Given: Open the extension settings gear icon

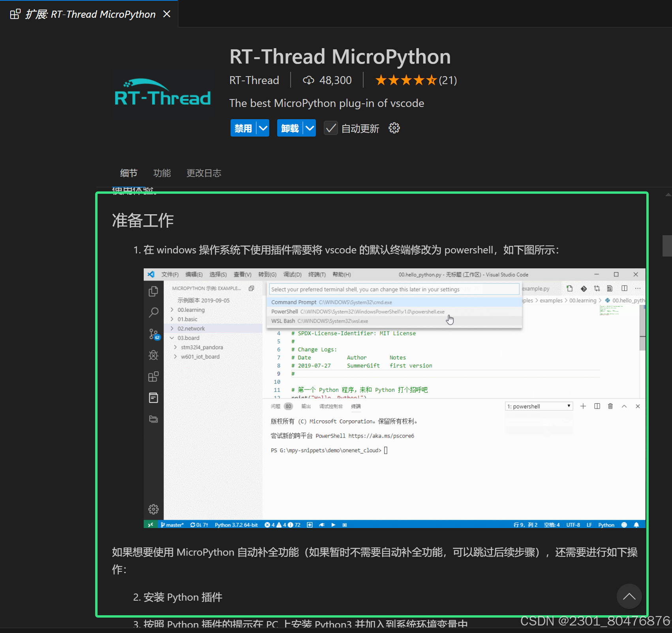Looking at the screenshot, I should (394, 128).
